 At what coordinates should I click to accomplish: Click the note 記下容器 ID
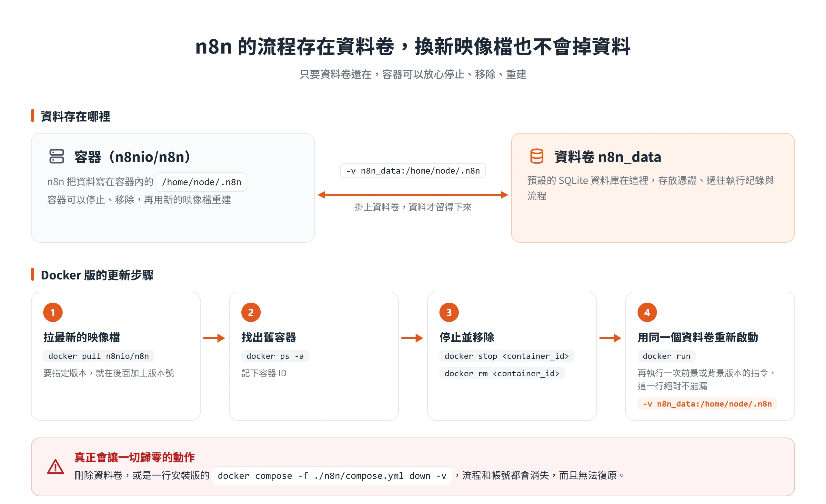coord(264,373)
